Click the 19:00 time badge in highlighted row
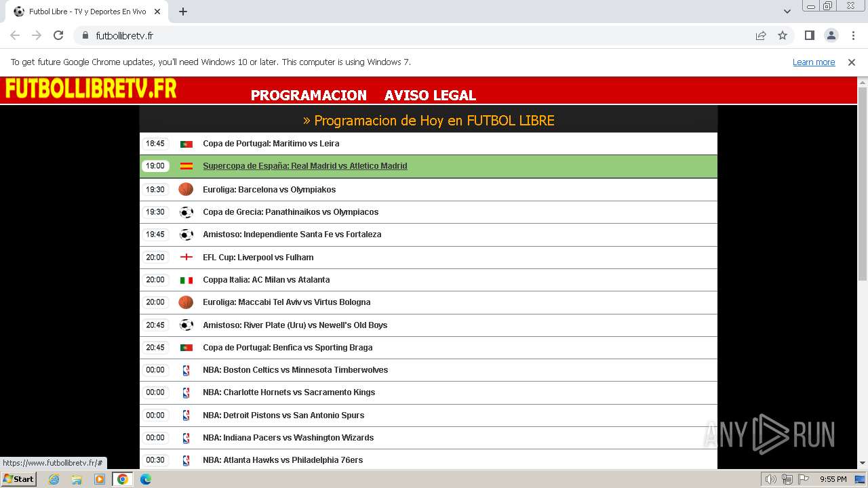The height and width of the screenshot is (488, 868). [x=155, y=166]
